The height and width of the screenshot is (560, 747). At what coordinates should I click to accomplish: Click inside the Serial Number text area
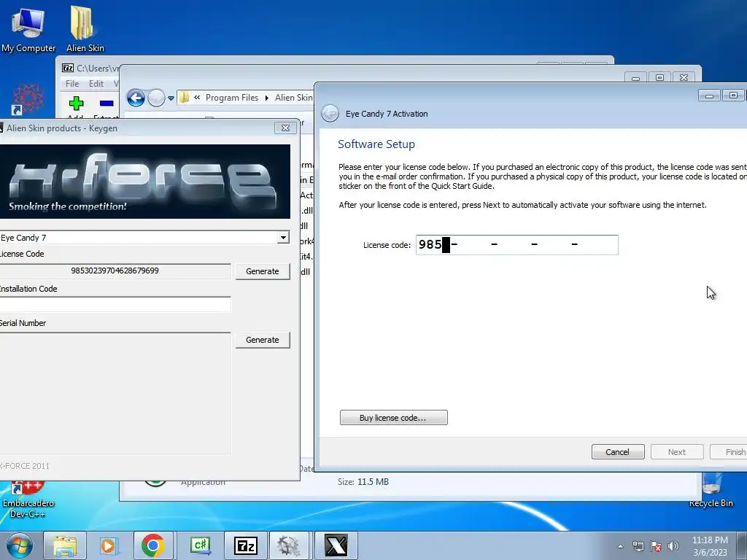click(x=115, y=393)
